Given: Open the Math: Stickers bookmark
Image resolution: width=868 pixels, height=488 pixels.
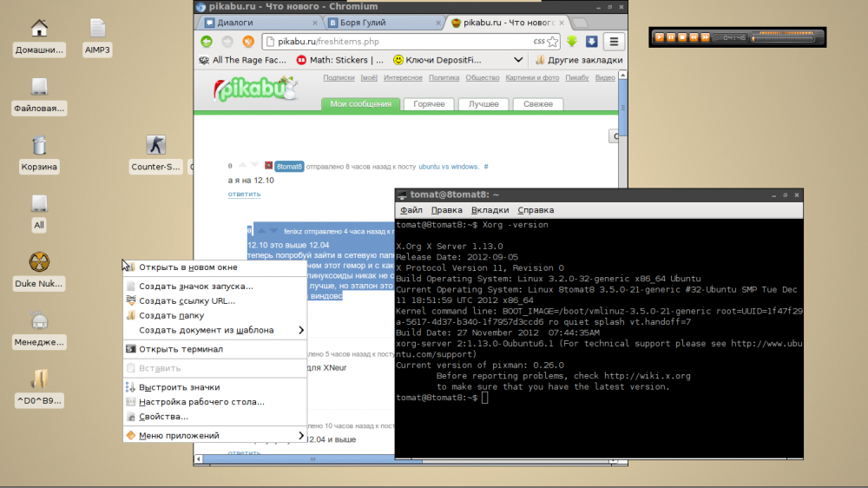Looking at the screenshot, I should (x=340, y=60).
